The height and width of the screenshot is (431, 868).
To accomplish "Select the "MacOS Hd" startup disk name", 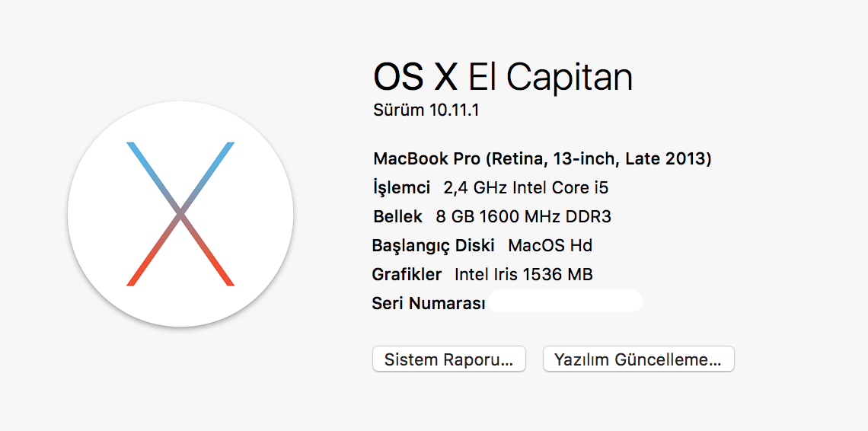I will pyautogui.click(x=550, y=245).
